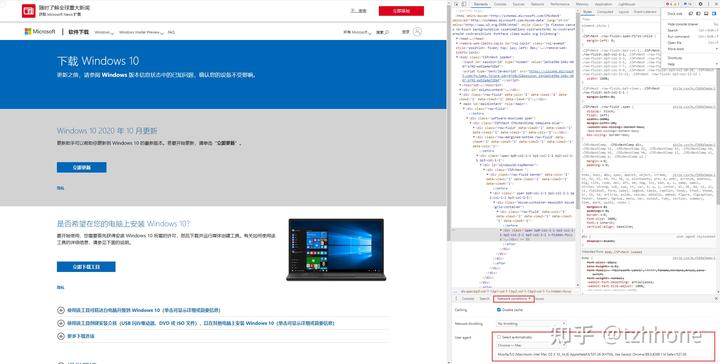Open DevTools settings gear icon

(x=701, y=4)
